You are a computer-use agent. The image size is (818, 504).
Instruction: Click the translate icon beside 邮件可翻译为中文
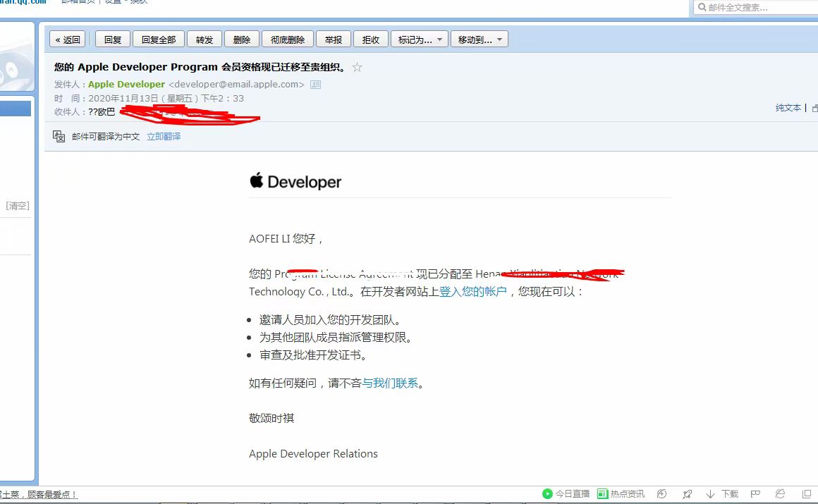tap(59, 136)
